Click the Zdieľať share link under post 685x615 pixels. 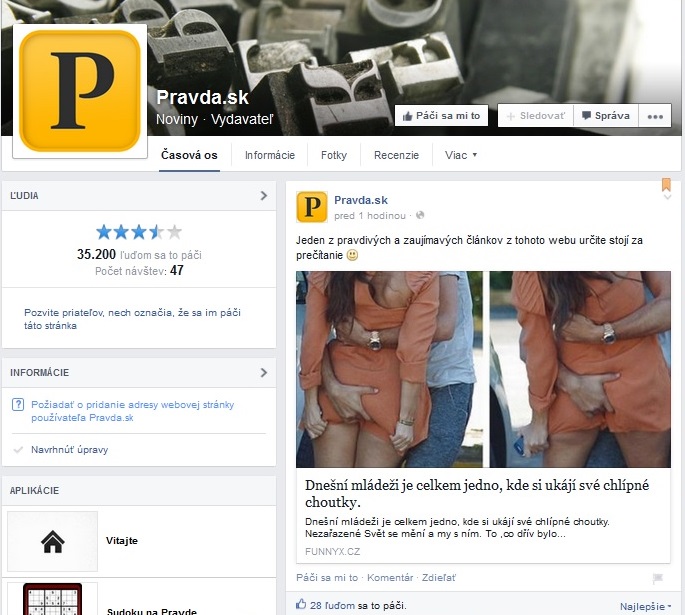(438, 577)
